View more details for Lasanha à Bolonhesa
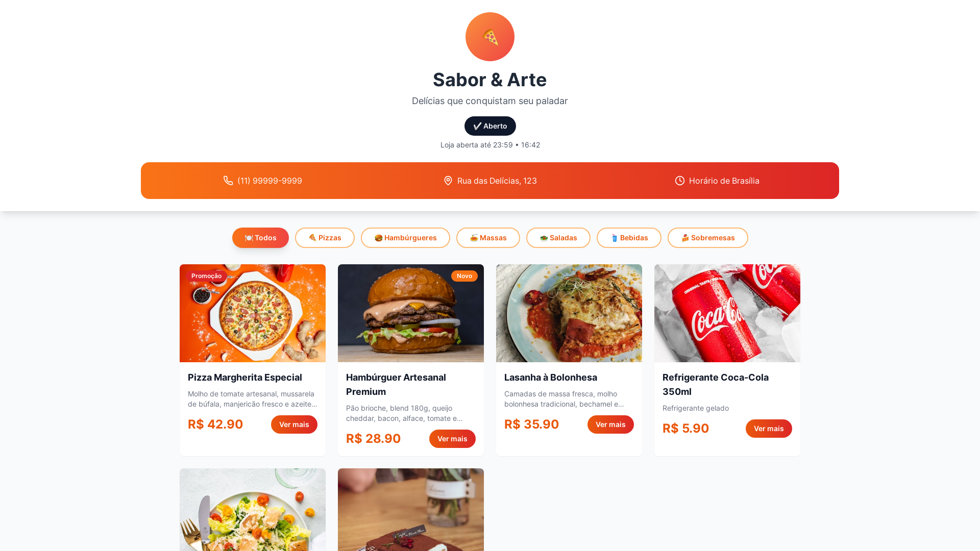The image size is (980, 551). tap(610, 424)
